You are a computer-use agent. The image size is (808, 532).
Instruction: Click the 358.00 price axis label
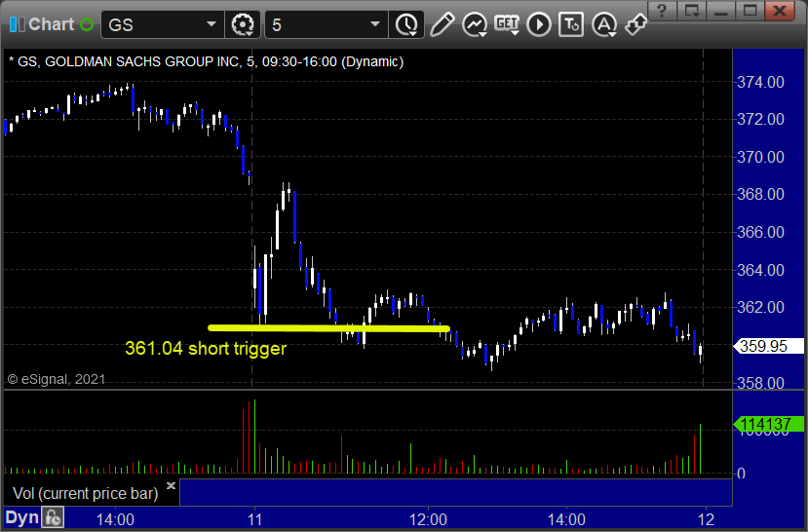point(760,383)
